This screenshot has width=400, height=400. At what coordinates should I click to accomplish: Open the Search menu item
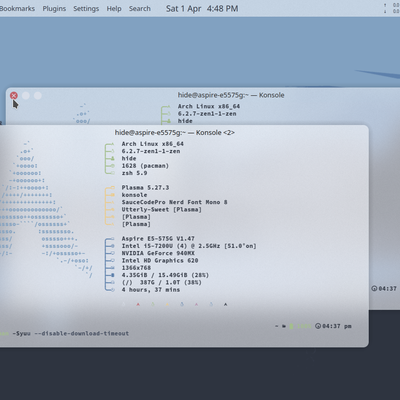[140, 9]
